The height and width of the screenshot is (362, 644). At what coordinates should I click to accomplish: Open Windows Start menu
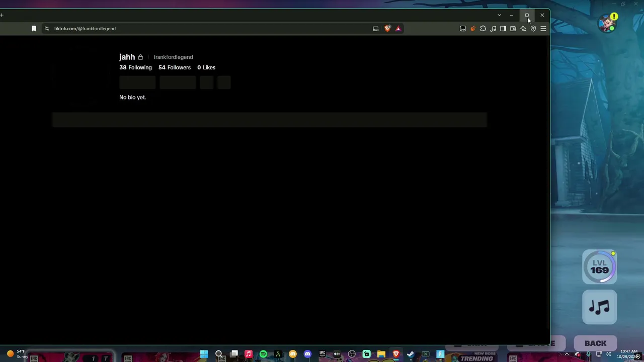point(204,354)
